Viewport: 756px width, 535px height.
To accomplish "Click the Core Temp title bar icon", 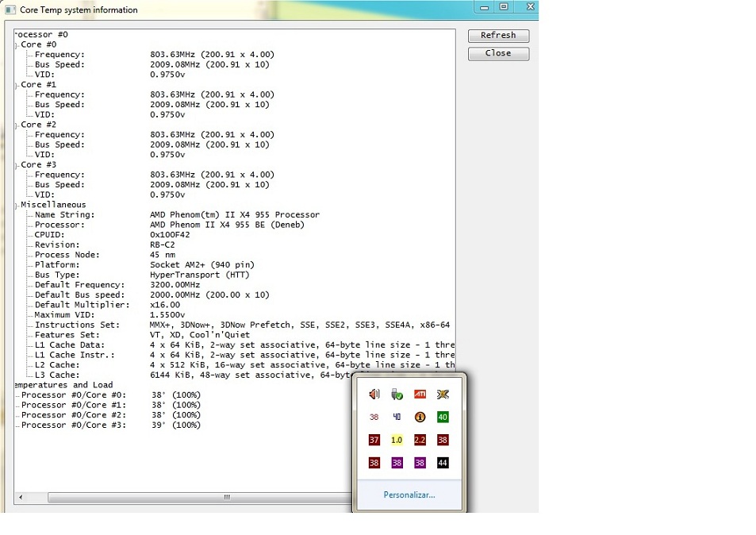I will [x=10, y=10].
